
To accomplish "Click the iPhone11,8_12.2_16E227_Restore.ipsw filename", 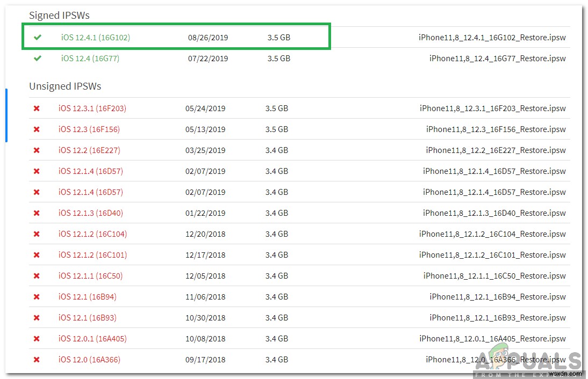I will (x=496, y=150).
